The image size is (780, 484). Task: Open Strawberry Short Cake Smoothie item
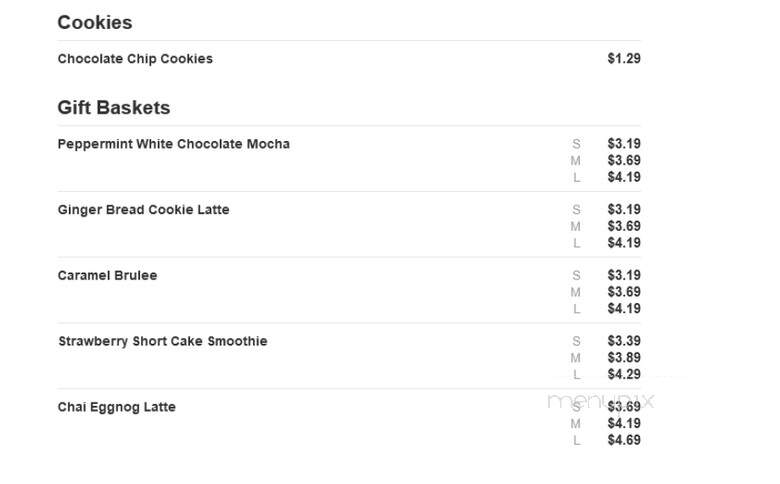[163, 341]
